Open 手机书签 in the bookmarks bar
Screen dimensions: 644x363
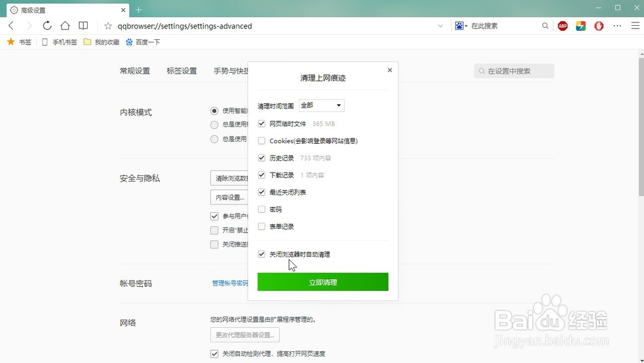(x=59, y=42)
